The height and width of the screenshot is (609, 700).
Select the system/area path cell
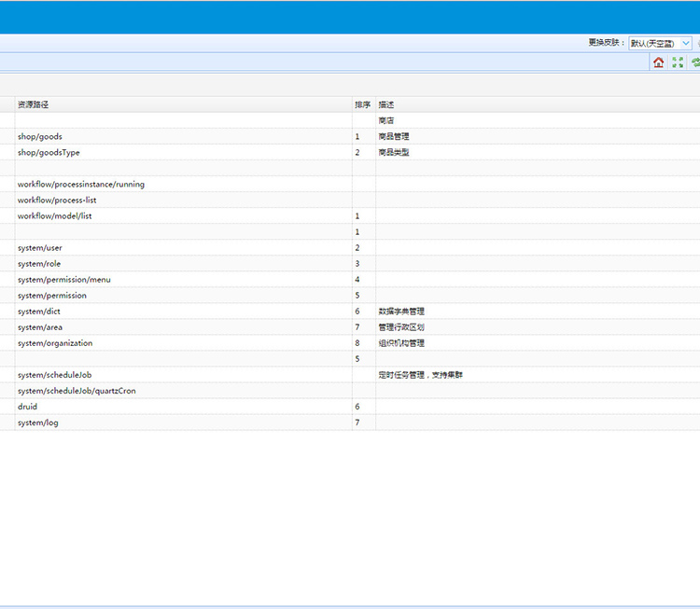click(183, 327)
